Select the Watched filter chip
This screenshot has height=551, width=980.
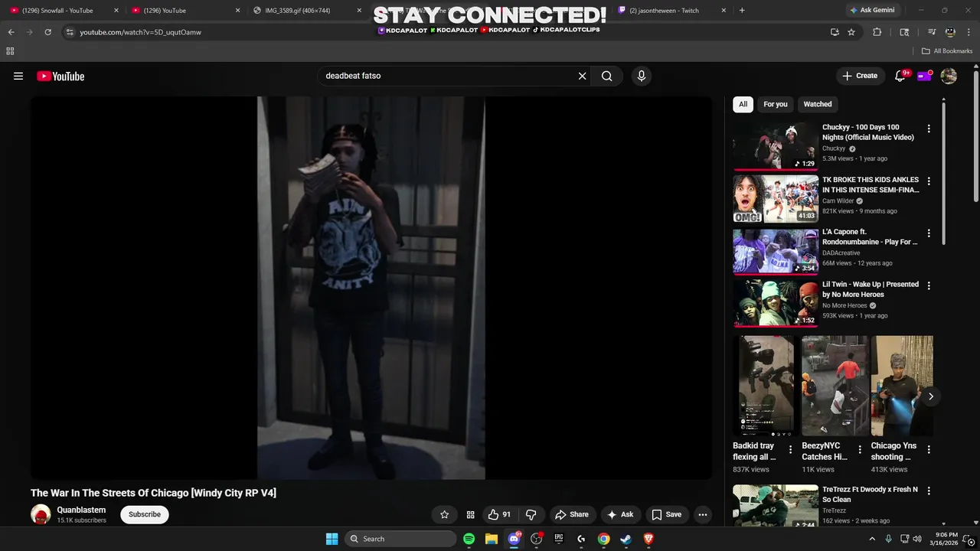point(817,104)
